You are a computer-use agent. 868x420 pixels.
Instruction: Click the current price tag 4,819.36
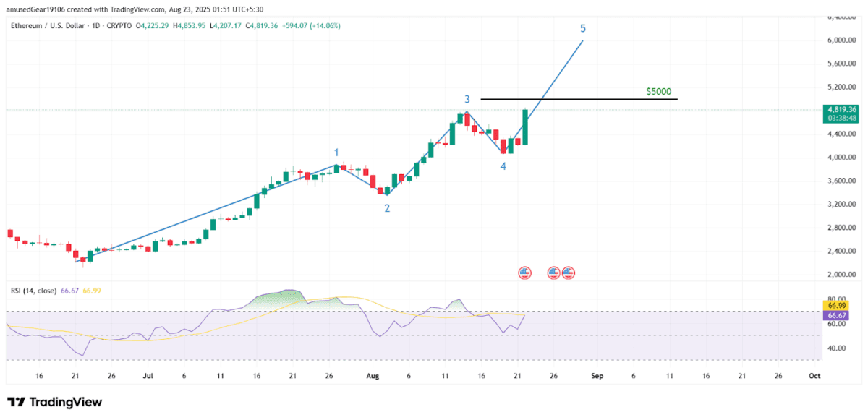[x=839, y=110]
